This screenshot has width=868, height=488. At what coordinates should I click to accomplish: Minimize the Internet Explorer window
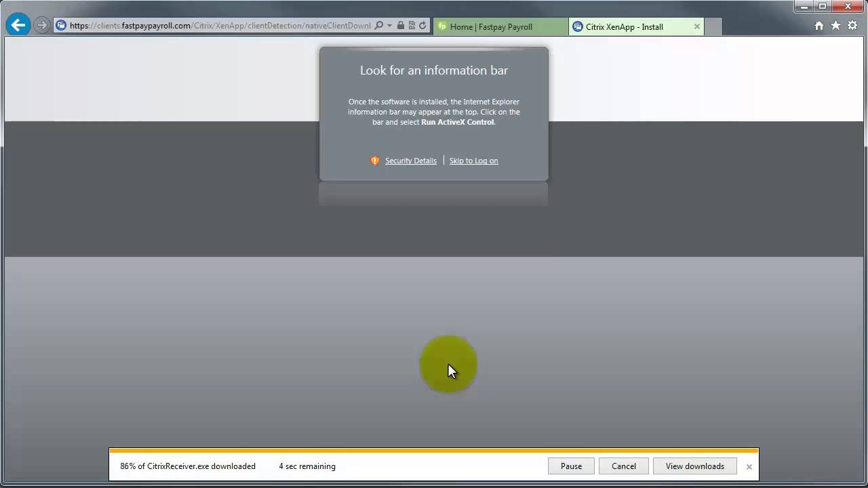[x=804, y=6]
